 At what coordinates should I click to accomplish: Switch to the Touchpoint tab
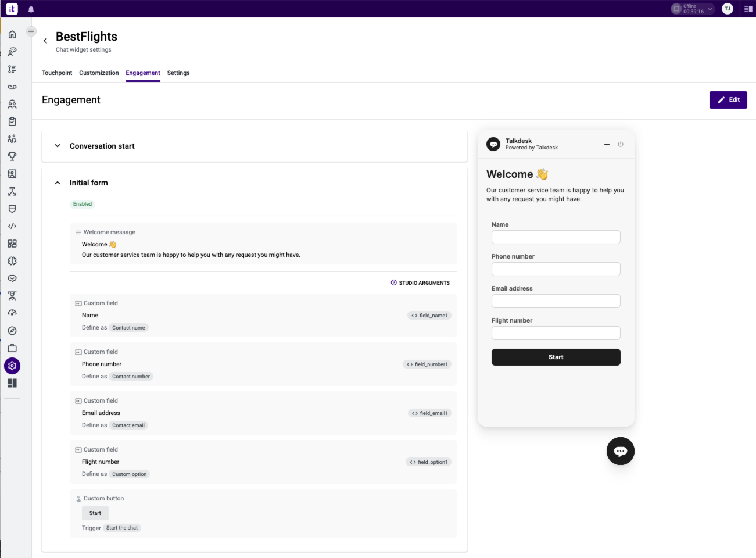click(57, 73)
